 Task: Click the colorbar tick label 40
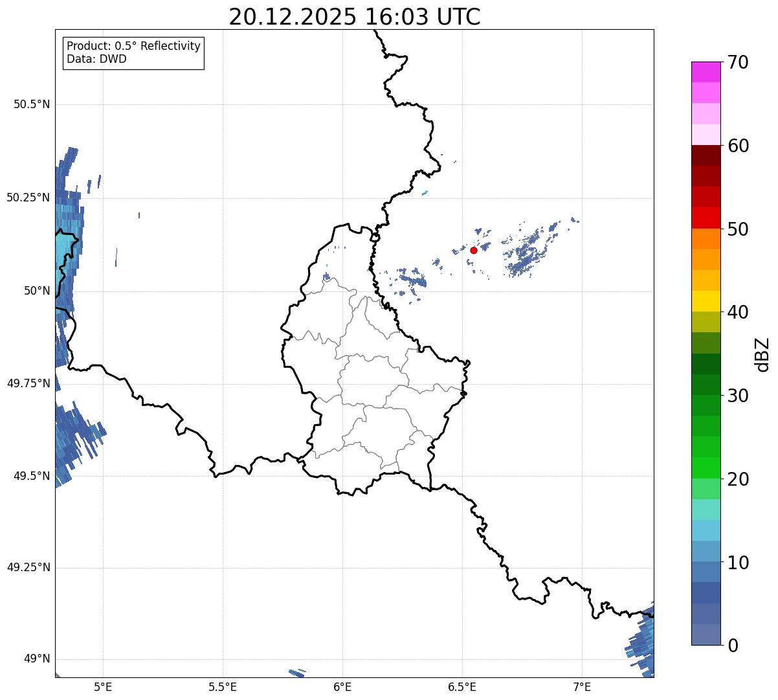pos(738,312)
